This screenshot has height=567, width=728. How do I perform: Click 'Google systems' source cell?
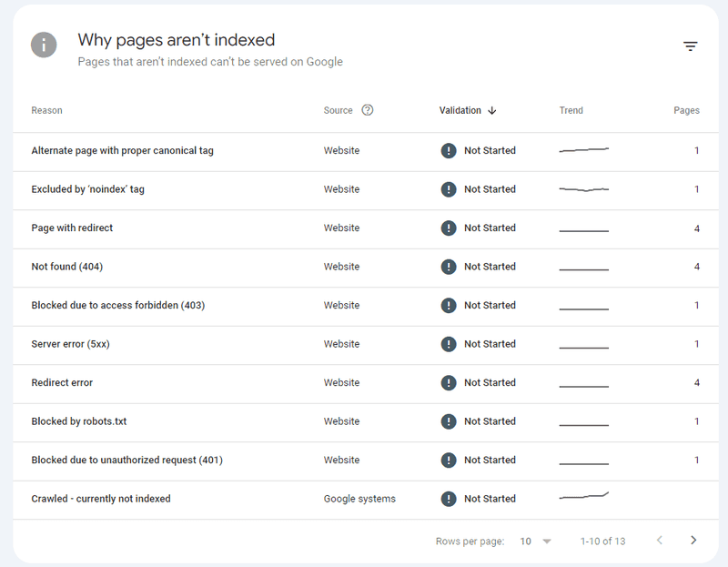point(359,499)
